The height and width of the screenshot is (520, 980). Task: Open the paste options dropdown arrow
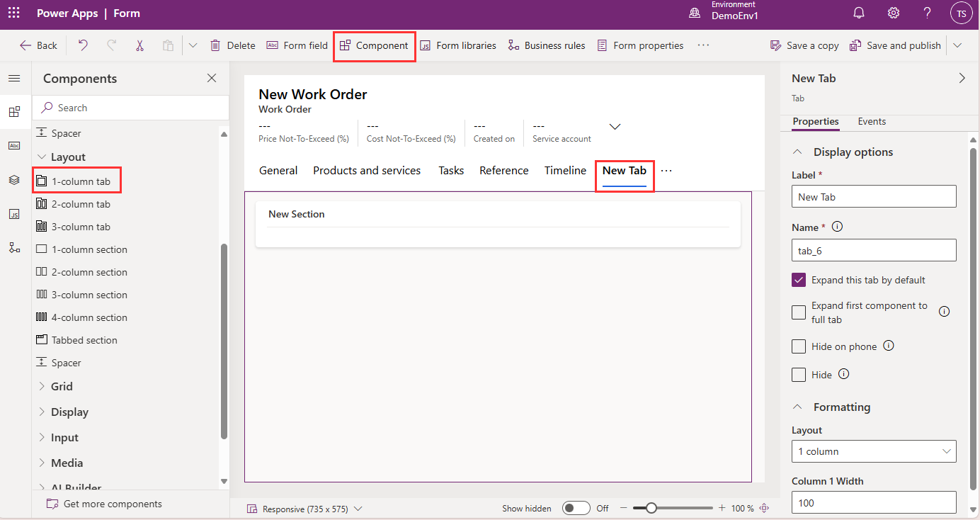pos(193,45)
